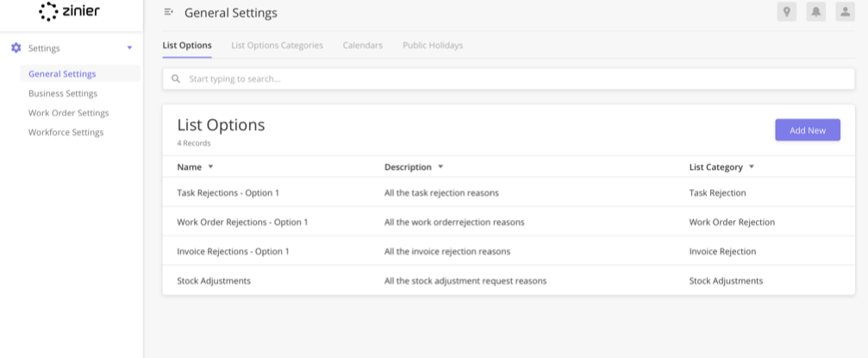The image size is (868, 358).
Task: Open the Name column sort dropdown
Action: (210, 166)
